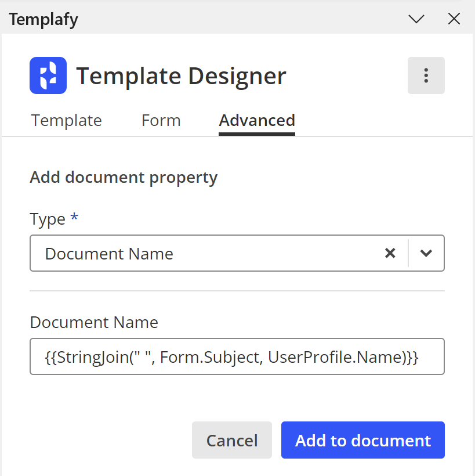Click into the Document Name expression field
Viewport: 475px width, 476px height.
click(237, 356)
